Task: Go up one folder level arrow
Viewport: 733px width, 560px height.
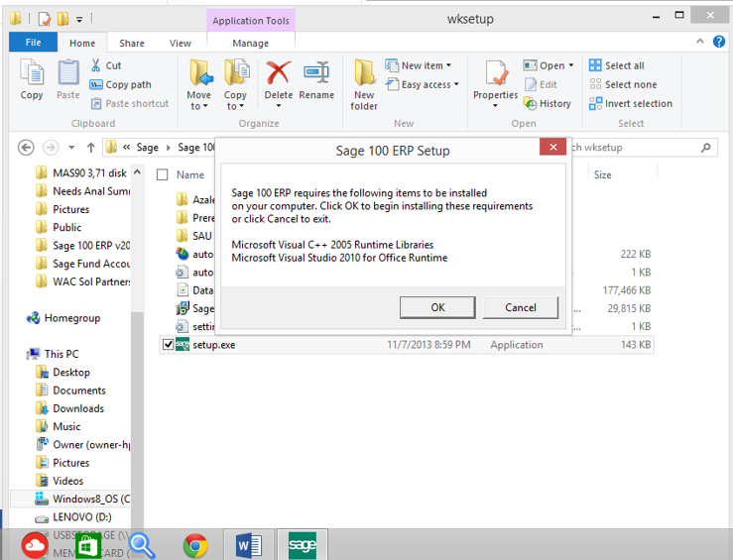Action: coord(90,148)
